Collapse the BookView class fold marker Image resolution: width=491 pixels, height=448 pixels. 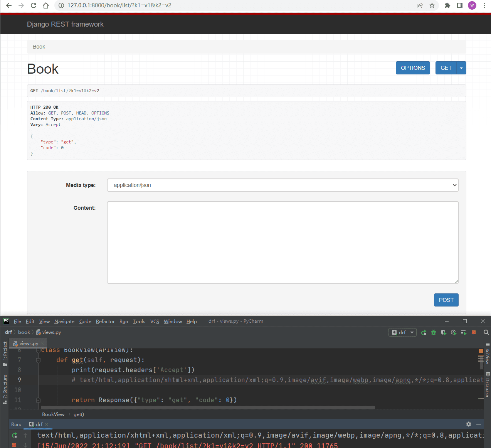(38, 350)
